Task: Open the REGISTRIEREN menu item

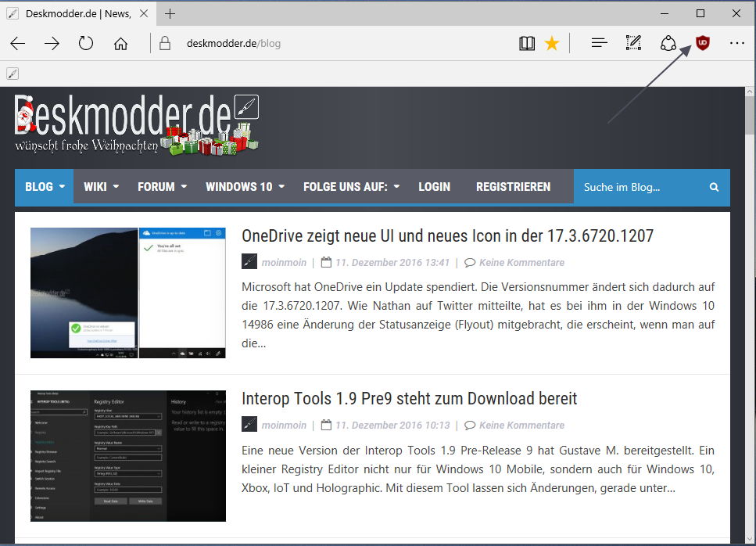Action: (x=513, y=187)
